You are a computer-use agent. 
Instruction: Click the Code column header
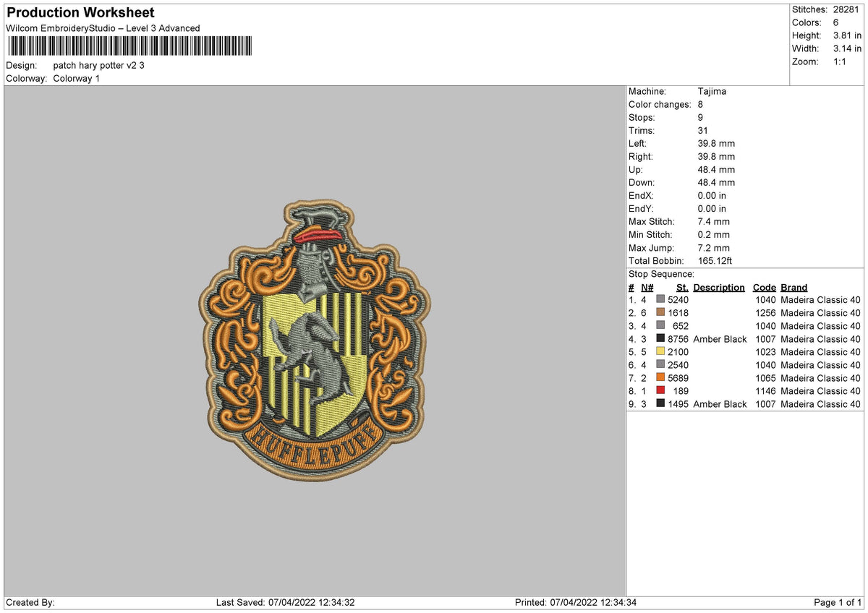click(764, 287)
